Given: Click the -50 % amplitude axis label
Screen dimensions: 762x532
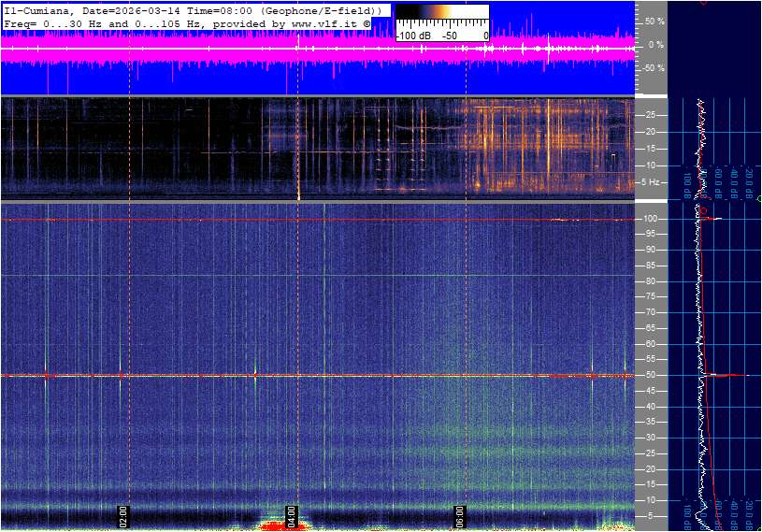Looking at the screenshot, I should coord(653,68).
